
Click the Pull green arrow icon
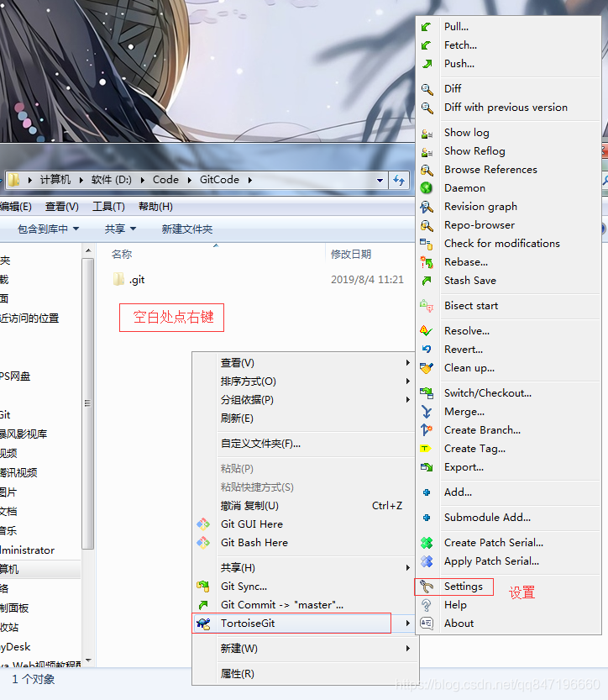[x=427, y=27]
